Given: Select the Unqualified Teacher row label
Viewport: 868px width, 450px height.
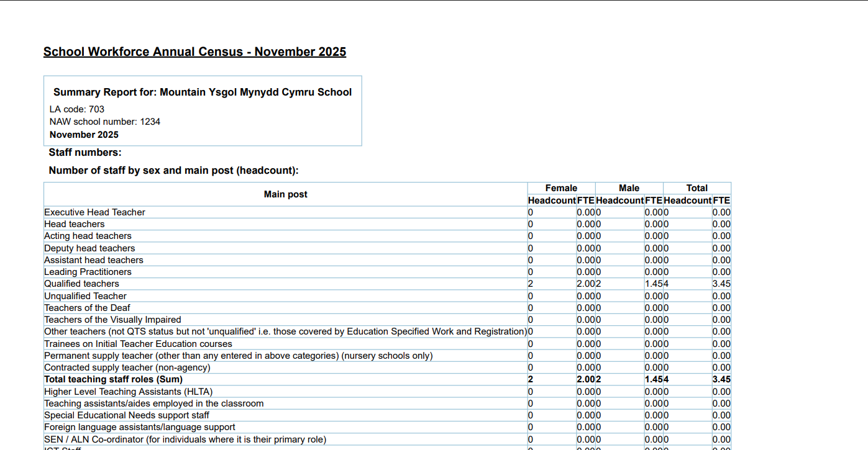Looking at the screenshot, I should point(85,296).
